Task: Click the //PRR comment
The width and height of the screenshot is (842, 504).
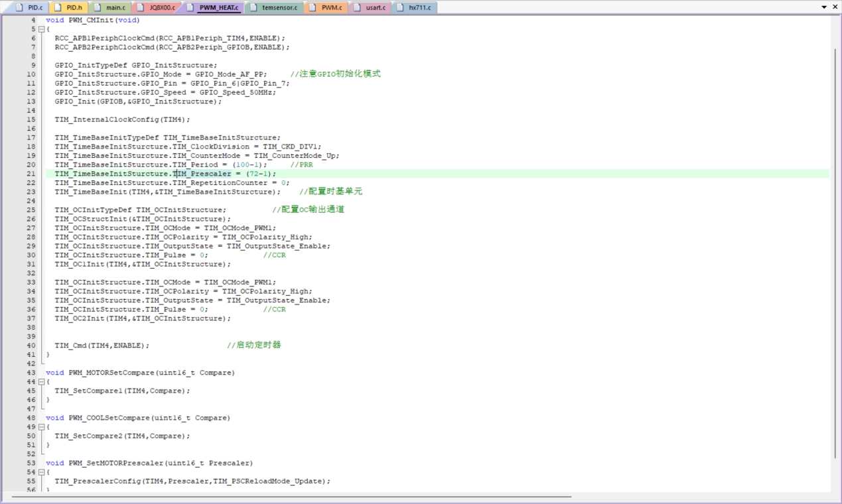Action: [301, 165]
